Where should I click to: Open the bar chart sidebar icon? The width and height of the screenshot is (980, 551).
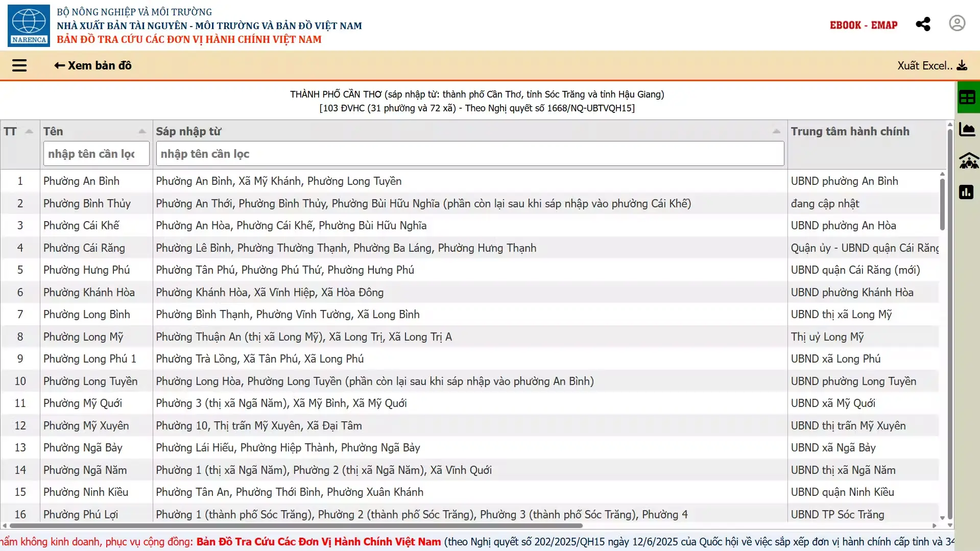point(966,192)
